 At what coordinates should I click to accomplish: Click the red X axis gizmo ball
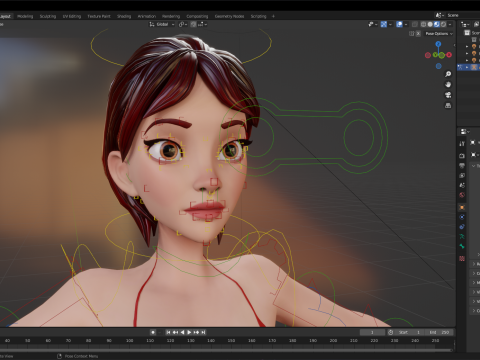tap(449, 55)
